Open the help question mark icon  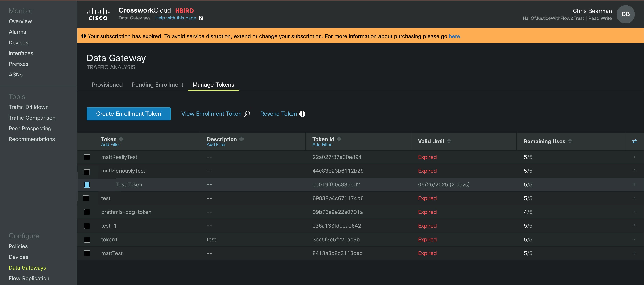pos(201,18)
